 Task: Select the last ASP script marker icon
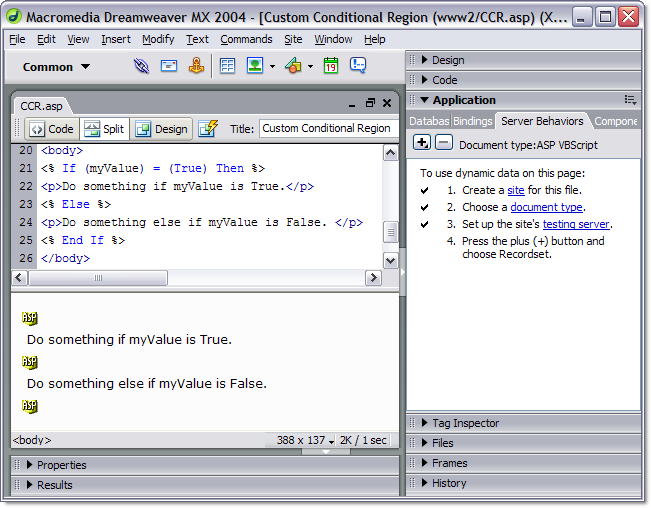29,406
